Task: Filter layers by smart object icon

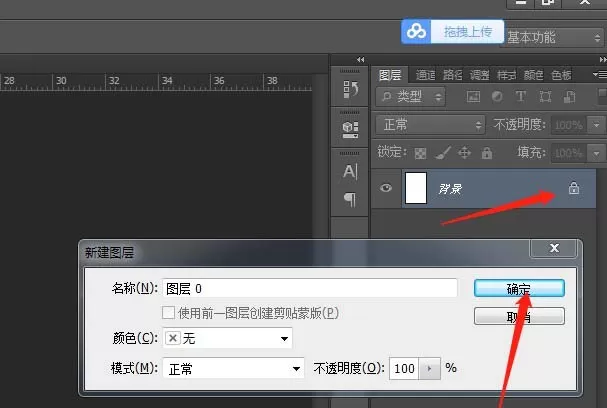Action: (569, 96)
